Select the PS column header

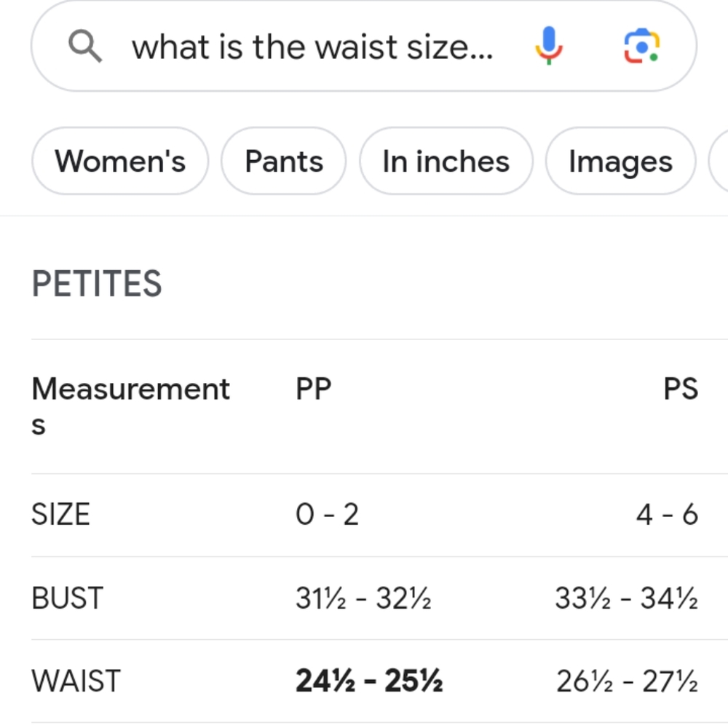681,389
